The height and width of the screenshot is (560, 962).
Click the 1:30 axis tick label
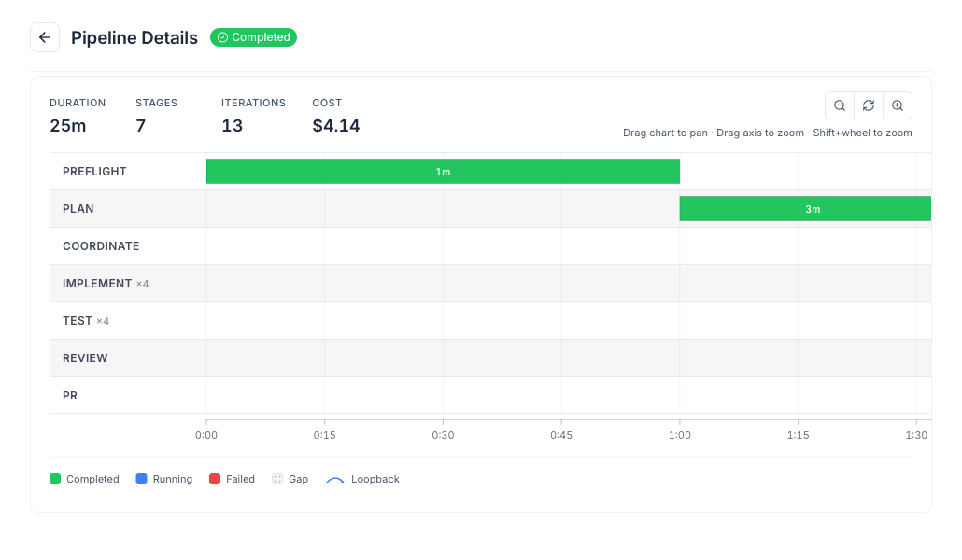tap(916, 435)
